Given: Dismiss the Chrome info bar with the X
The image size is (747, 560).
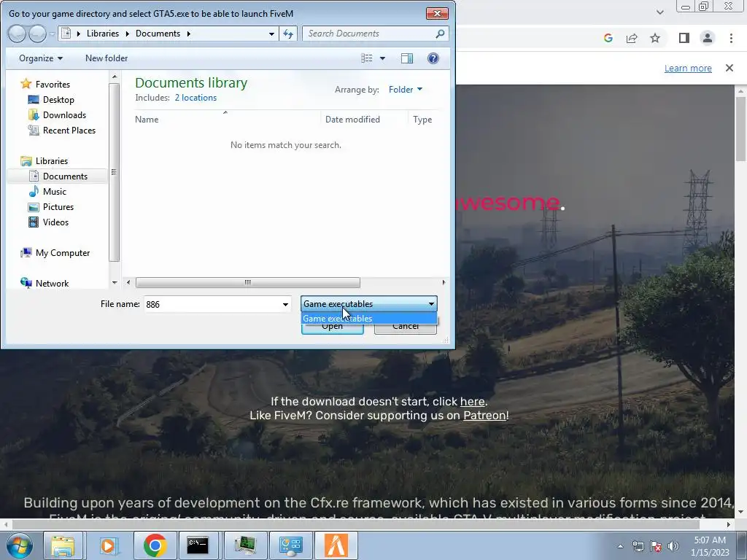Looking at the screenshot, I should (x=729, y=68).
